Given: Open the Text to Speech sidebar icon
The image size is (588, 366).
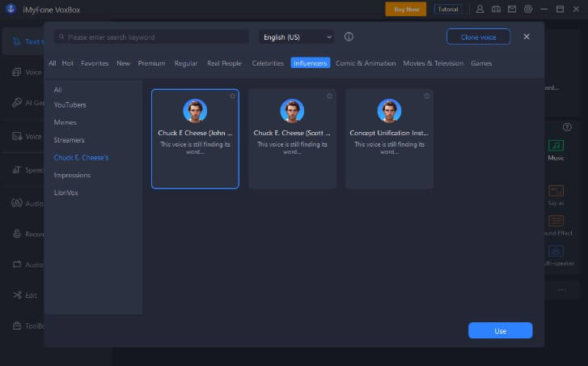Looking at the screenshot, I should [x=16, y=41].
